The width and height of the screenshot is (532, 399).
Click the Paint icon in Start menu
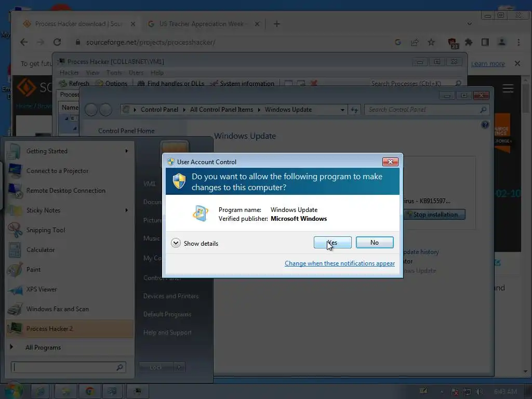click(15, 270)
